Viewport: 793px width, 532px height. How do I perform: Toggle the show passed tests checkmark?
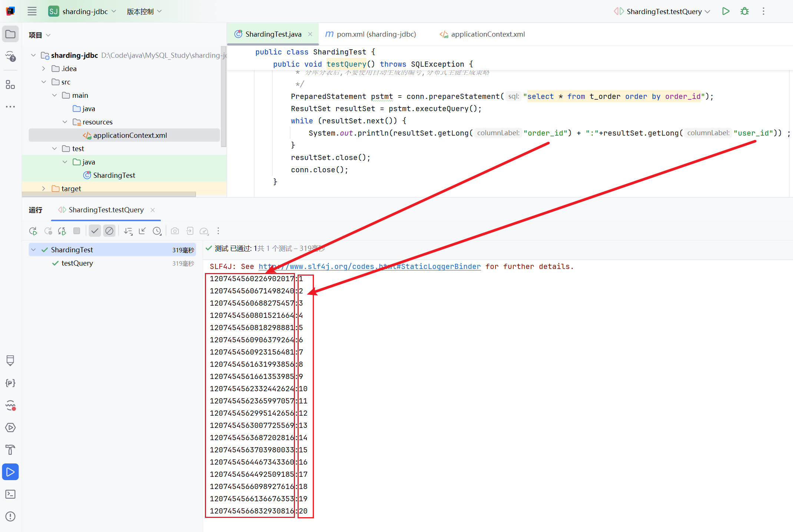point(95,231)
